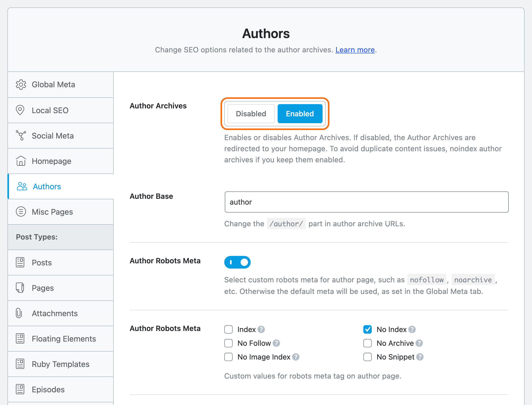This screenshot has width=532, height=405.
Task: Check the No Image Index checkbox
Action: 228,357
